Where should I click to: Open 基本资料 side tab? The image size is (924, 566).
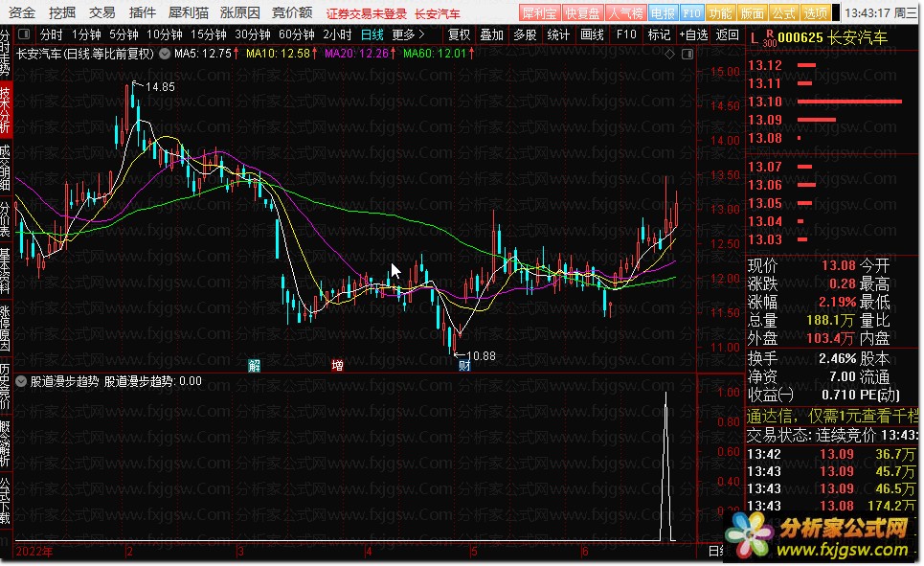[x=6, y=271]
